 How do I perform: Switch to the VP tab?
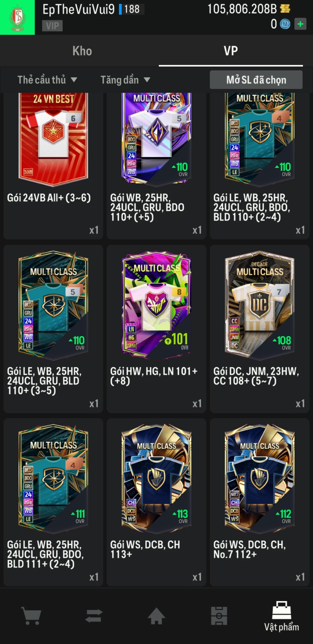click(231, 51)
